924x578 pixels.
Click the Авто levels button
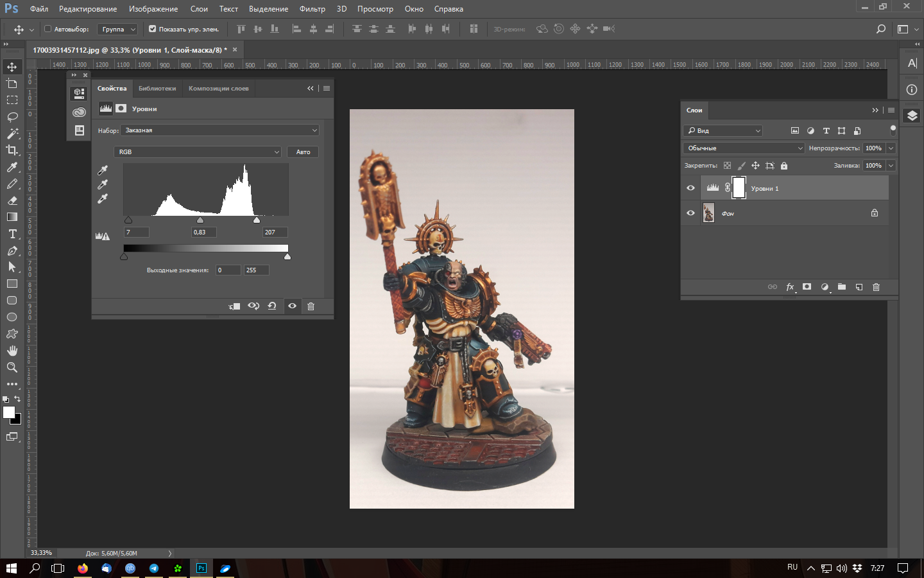tap(303, 152)
